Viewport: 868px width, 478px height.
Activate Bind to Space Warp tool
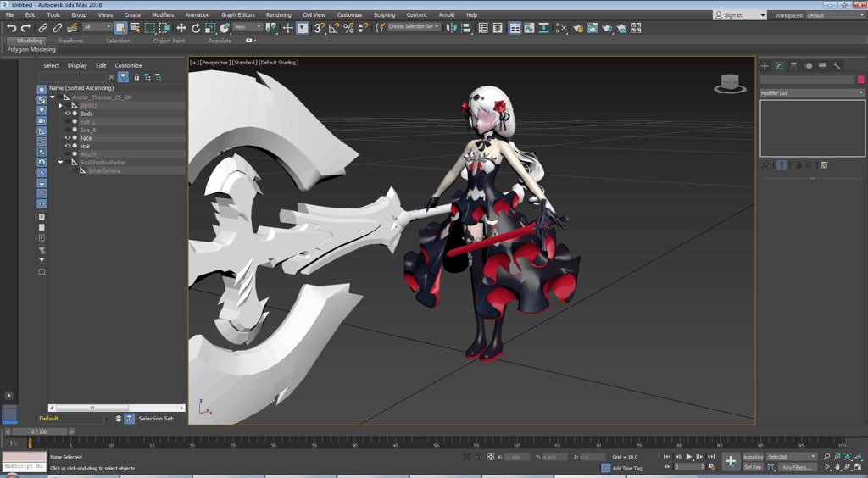(72, 28)
